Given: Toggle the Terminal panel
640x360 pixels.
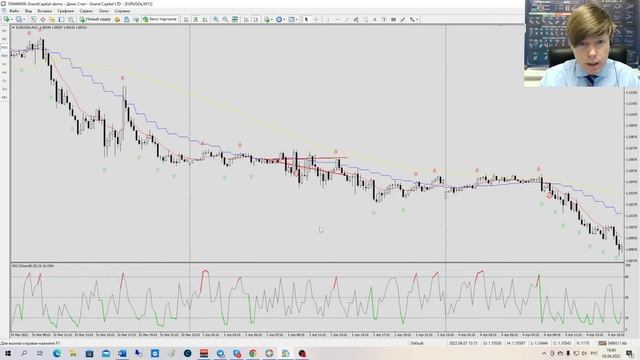Looking at the screenshot, I should (62, 19).
